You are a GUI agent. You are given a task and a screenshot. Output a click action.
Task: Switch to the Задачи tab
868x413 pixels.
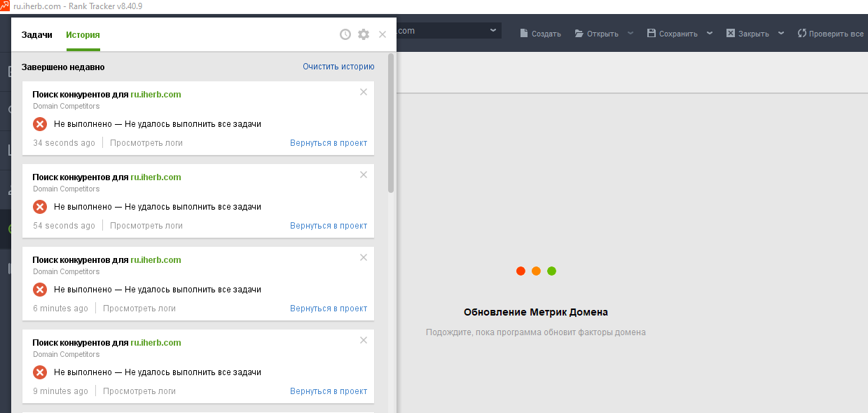(37, 34)
